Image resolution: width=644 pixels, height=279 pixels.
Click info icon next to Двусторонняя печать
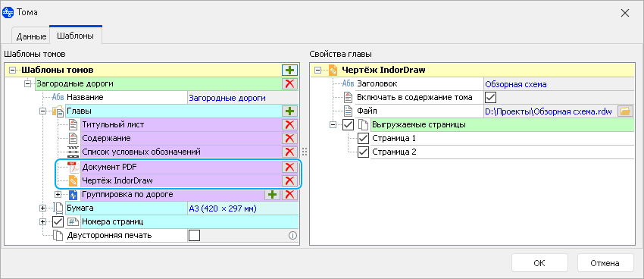(x=292, y=236)
